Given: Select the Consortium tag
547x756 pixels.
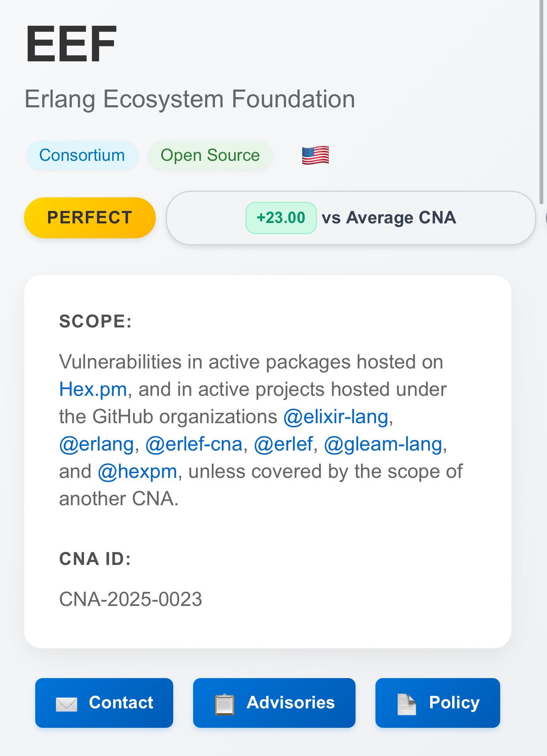Looking at the screenshot, I should coord(82,155).
